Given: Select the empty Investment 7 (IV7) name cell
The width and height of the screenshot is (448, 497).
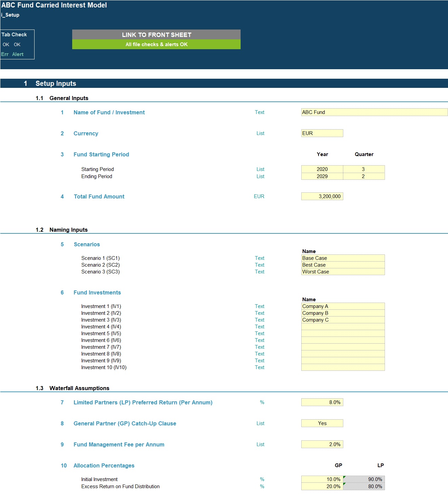Looking at the screenshot, I should coord(343,347).
